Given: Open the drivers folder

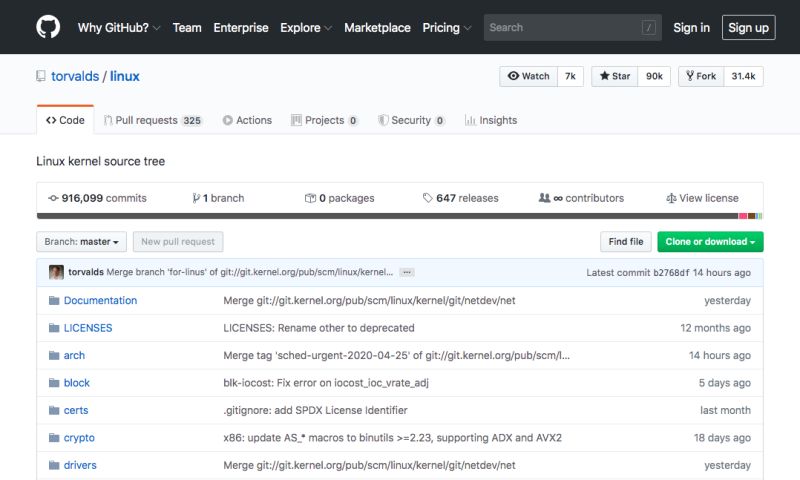Looking at the screenshot, I should [x=80, y=465].
